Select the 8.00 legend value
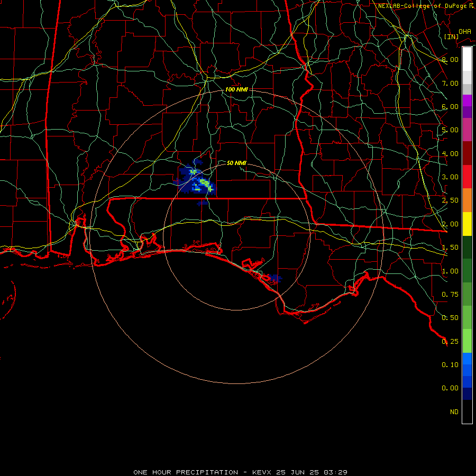This screenshot has width=476, height=476. pyautogui.click(x=450, y=59)
